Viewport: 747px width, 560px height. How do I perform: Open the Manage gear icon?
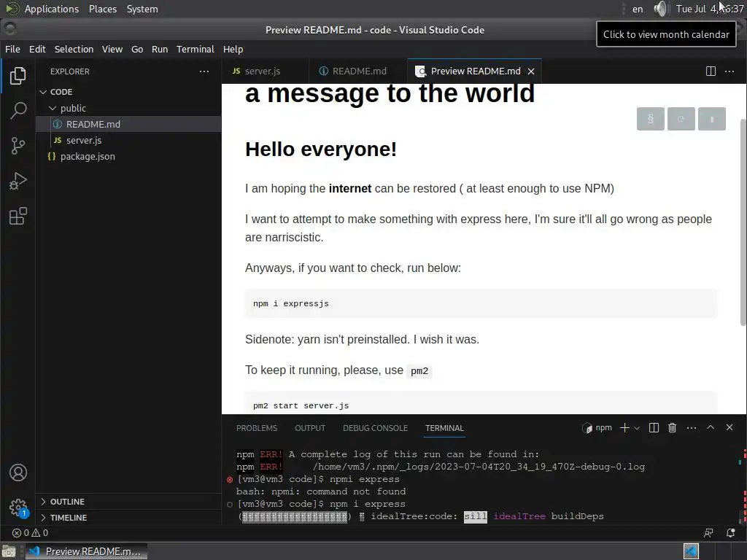18,507
